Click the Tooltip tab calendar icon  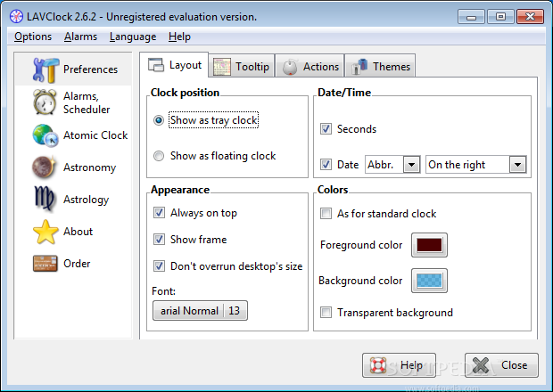pyautogui.click(x=222, y=67)
